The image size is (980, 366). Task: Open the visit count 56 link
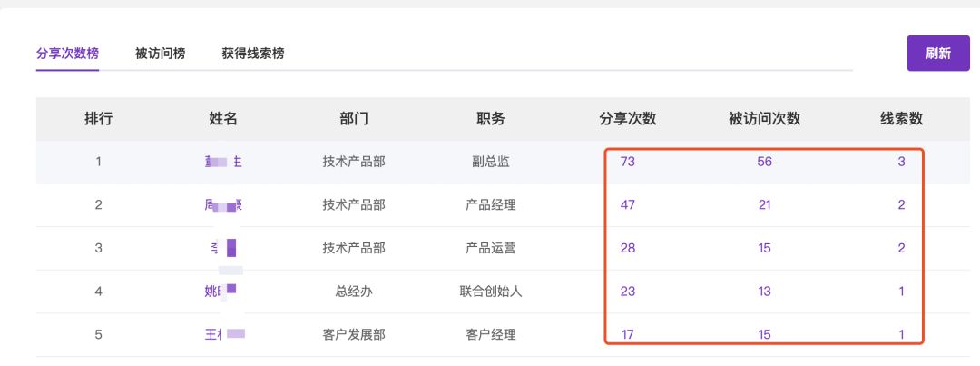pos(764,162)
